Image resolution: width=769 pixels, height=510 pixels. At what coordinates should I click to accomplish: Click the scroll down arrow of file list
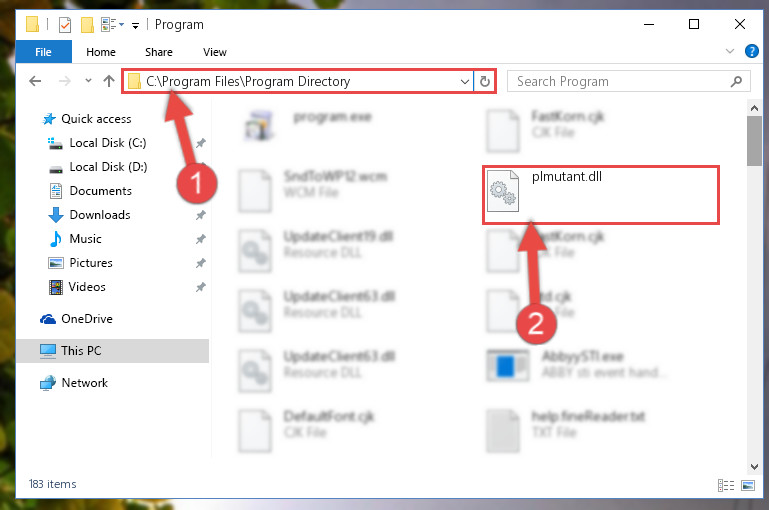[754, 467]
